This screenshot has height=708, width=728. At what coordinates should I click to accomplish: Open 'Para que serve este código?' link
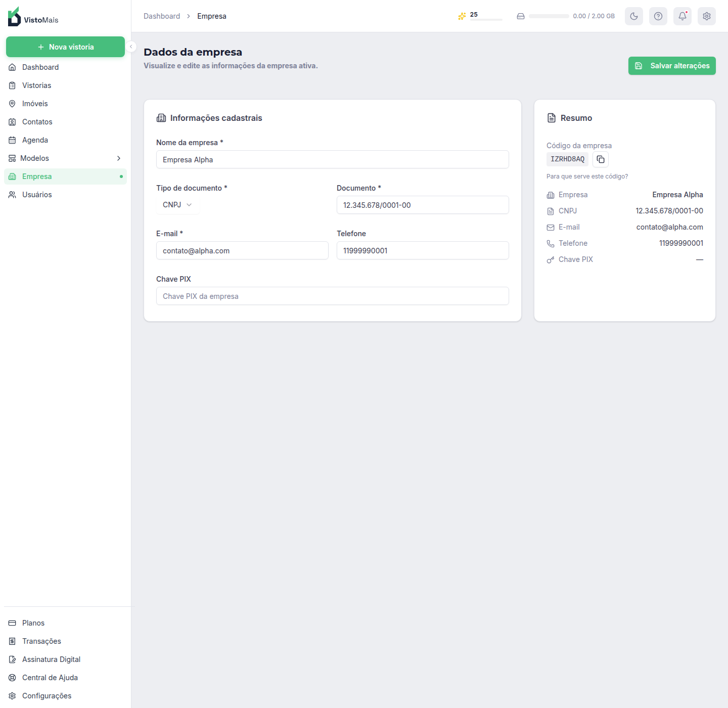pos(587,176)
